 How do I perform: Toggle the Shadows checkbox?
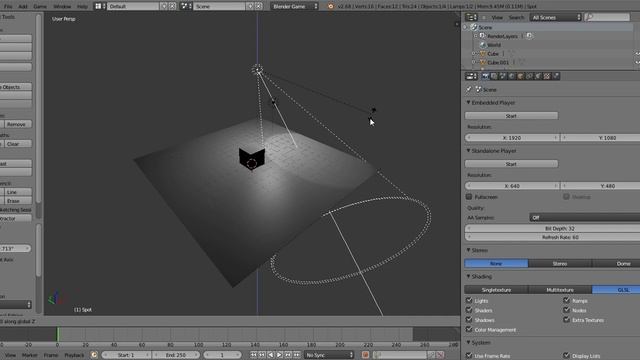click(469, 320)
